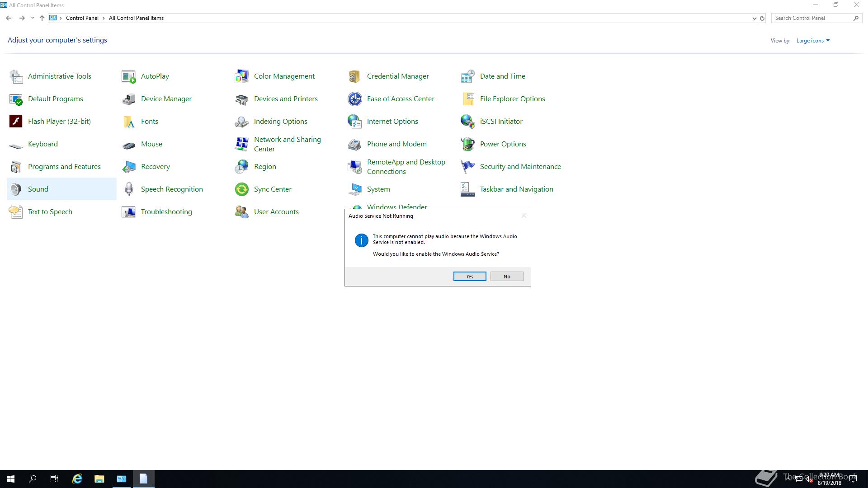Switch to Control Panel taskbar button
Screen dimensions: 868x488
122,479
